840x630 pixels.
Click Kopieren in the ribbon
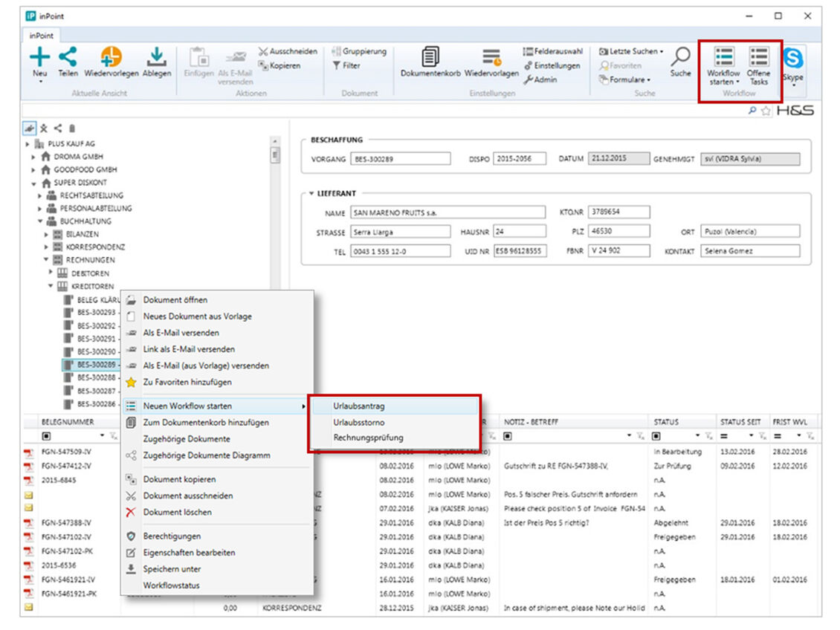click(x=280, y=65)
